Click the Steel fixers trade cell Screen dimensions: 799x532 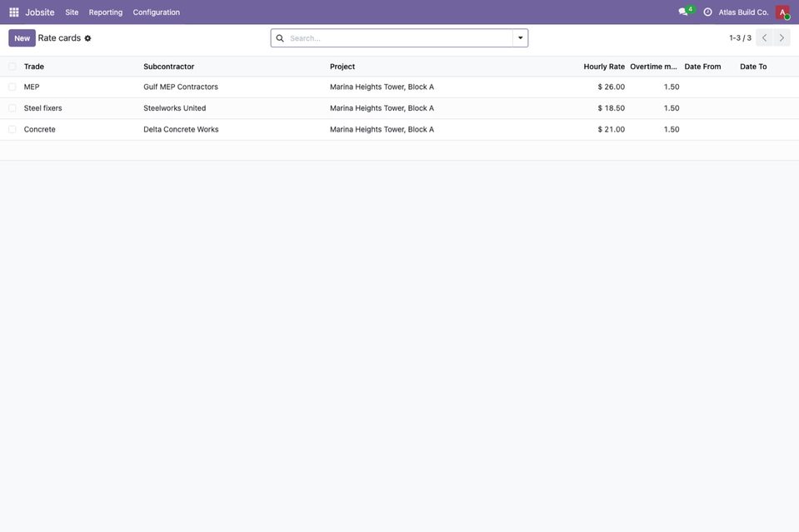[42, 108]
